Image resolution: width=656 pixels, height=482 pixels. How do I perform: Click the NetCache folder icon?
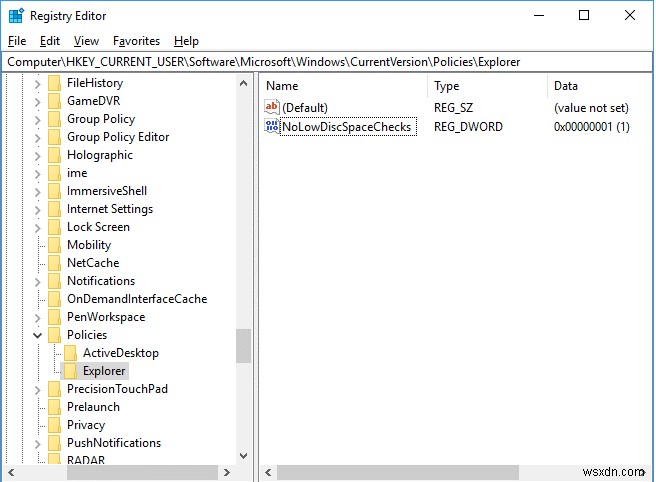[x=54, y=263]
